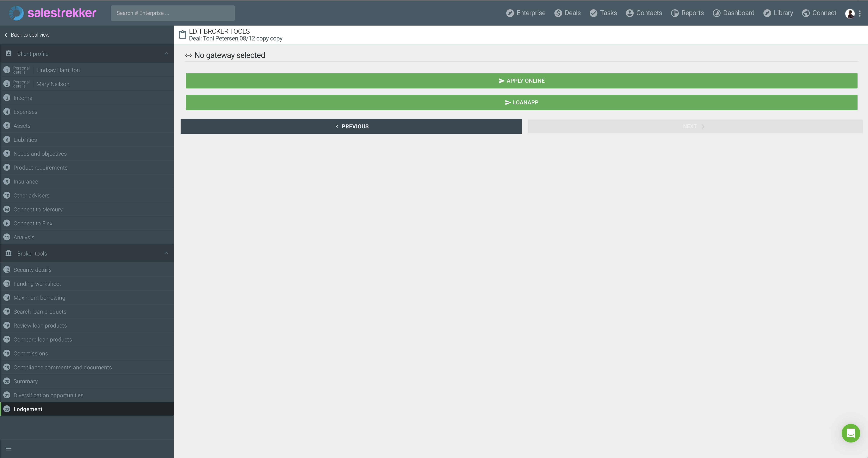
Task: Collapse the Client profile section
Action: click(x=166, y=53)
